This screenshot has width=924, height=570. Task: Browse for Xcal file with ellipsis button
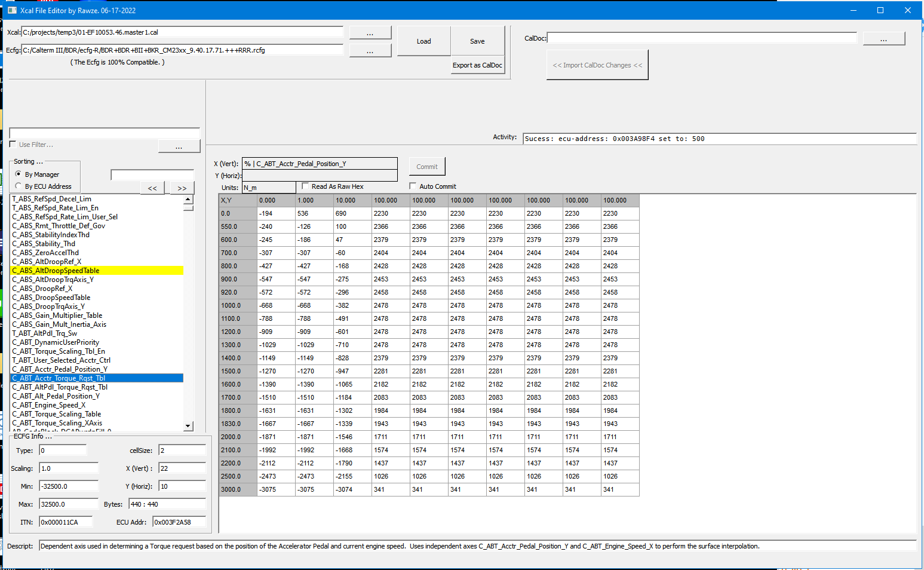point(370,33)
